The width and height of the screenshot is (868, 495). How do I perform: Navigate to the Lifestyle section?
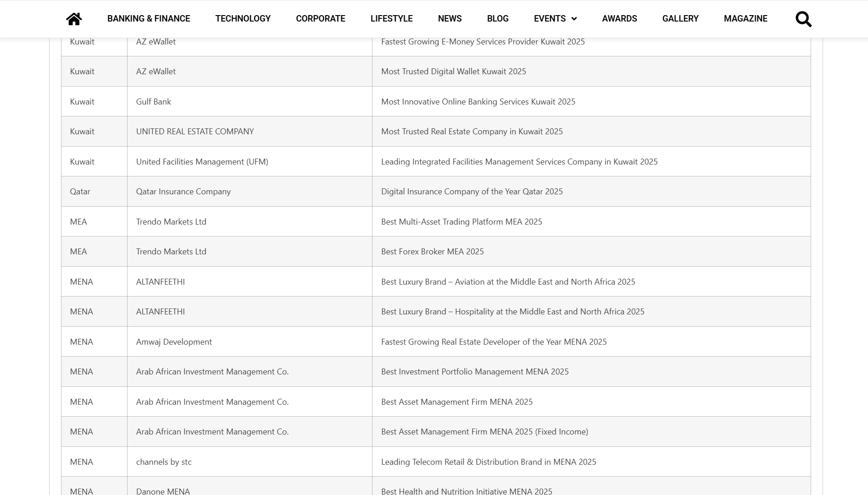391,19
